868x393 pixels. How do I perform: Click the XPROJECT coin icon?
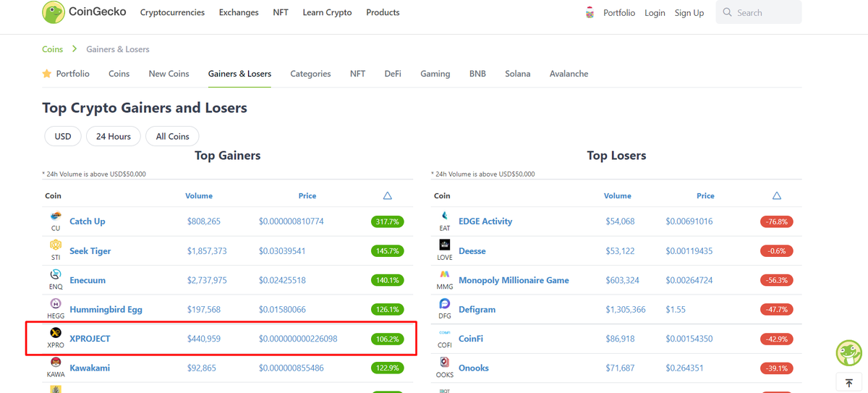click(56, 333)
